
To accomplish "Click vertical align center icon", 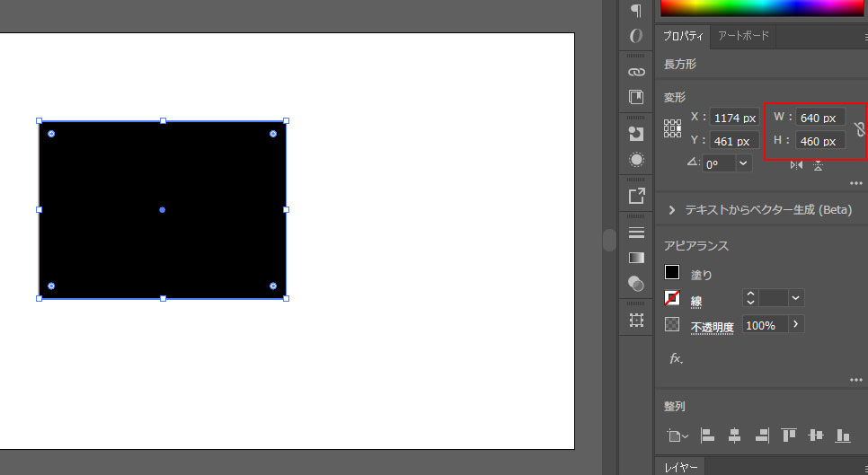I will click(815, 435).
